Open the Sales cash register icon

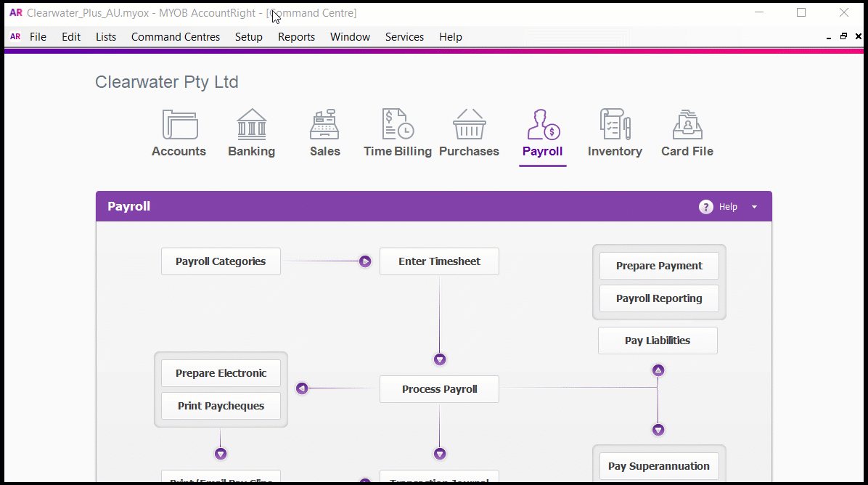324,123
